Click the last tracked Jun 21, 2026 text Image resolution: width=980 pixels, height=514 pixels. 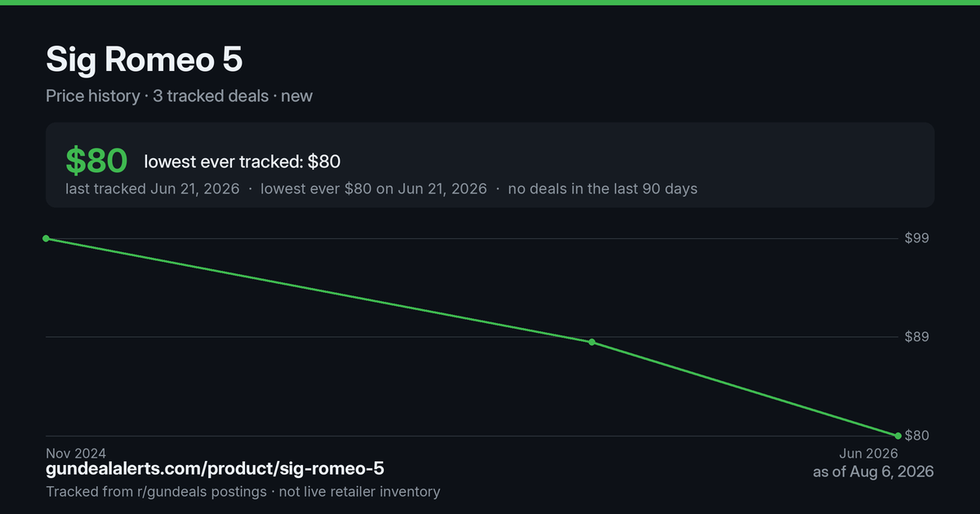click(153, 188)
